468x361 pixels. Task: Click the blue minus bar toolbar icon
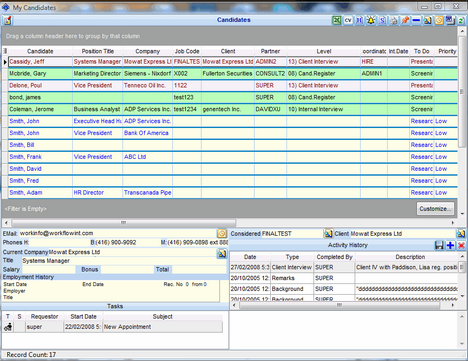click(x=416, y=20)
